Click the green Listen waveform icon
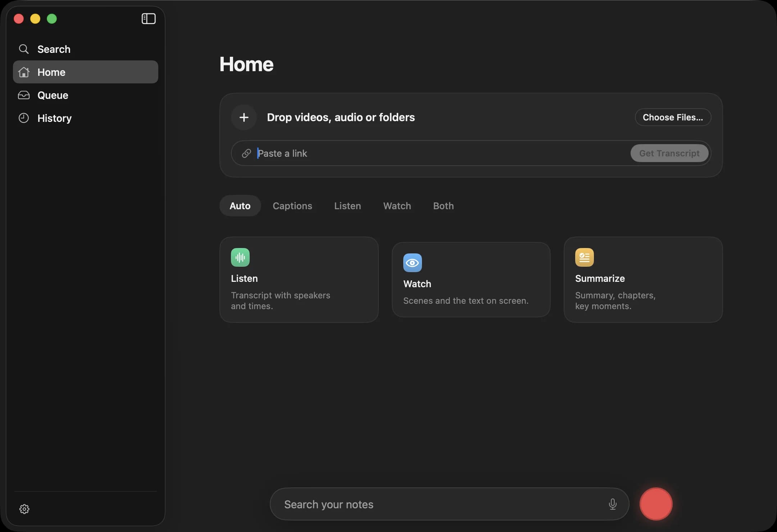 pyautogui.click(x=240, y=257)
